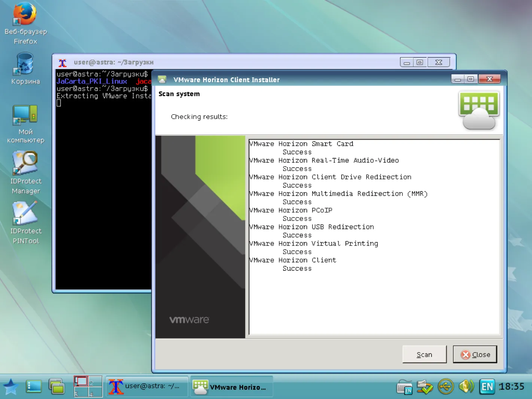Viewport: 532px width, 399px height.
Task: Close the user@astra terminal window
Action: (438, 63)
